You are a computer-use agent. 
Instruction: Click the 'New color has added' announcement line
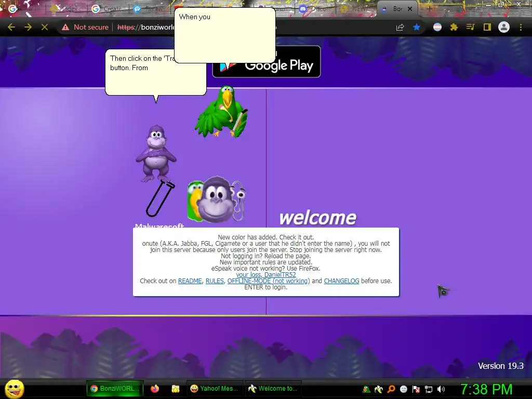(x=266, y=237)
